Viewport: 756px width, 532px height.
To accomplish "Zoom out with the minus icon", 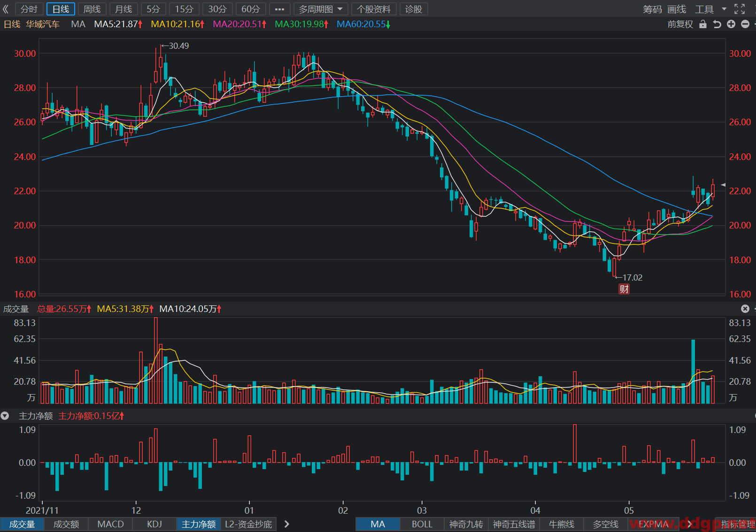I will 745,24.
